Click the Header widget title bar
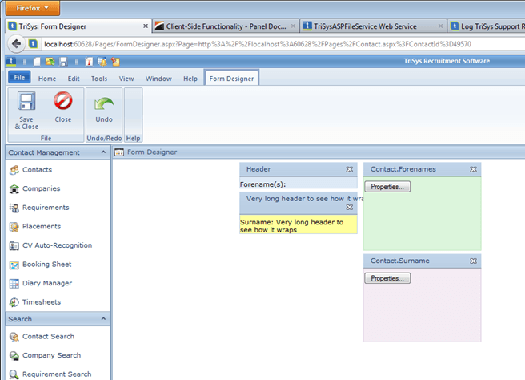 [x=298, y=169]
